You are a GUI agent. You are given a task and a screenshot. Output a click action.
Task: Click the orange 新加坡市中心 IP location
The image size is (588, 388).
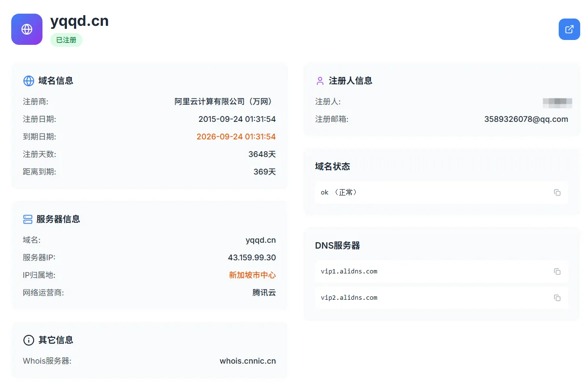(x=252, y=275)
